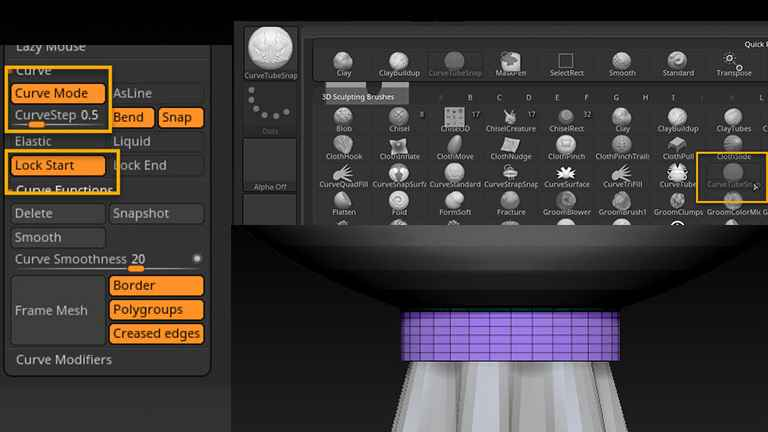Select the CurveSurface brush

point(566,176)
